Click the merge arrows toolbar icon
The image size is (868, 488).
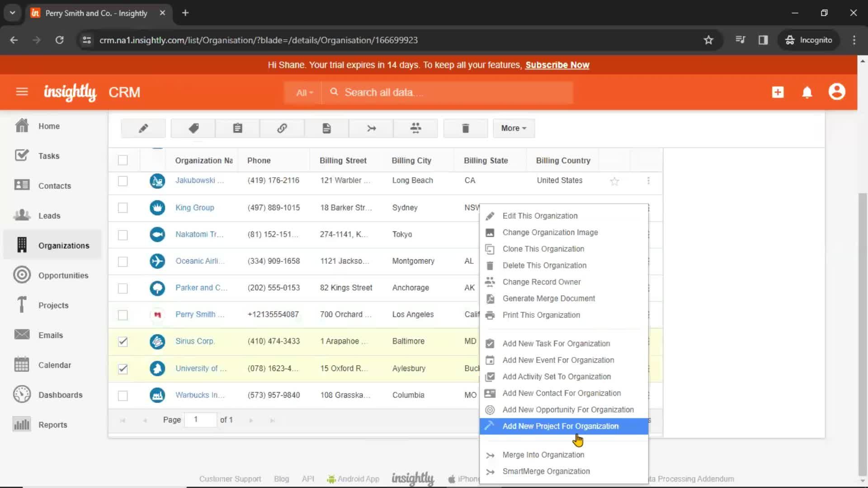(x=371, y=128)
